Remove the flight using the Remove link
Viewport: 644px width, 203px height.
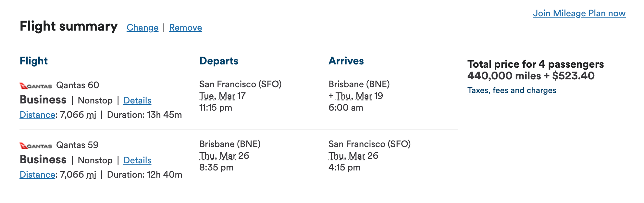185,28
